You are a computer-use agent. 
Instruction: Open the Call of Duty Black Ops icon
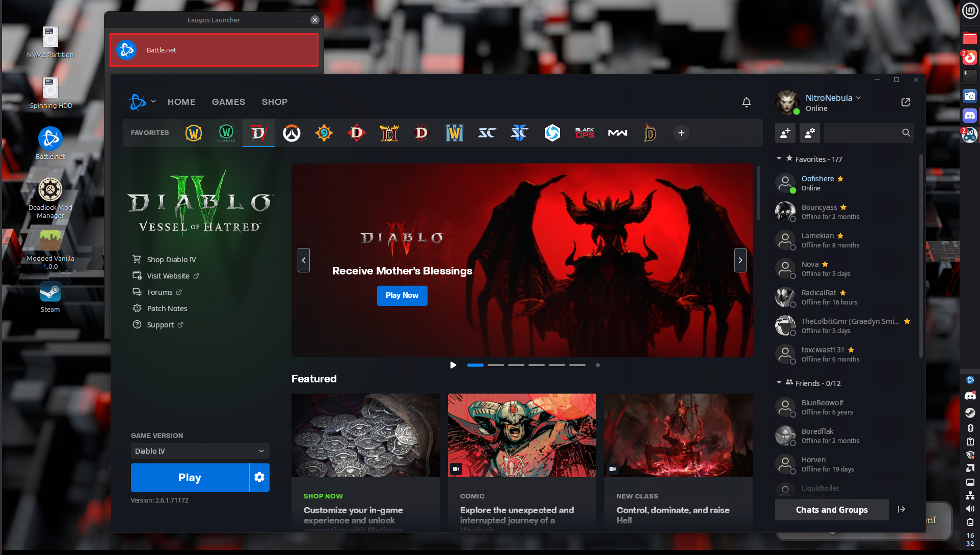click(x=585, y=133)
